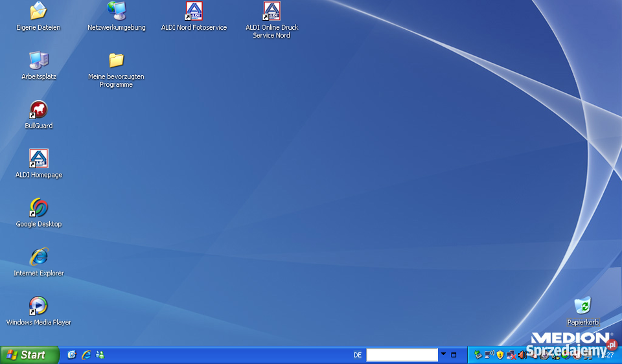Click the wireless network tray icon

tap(490, 355)
